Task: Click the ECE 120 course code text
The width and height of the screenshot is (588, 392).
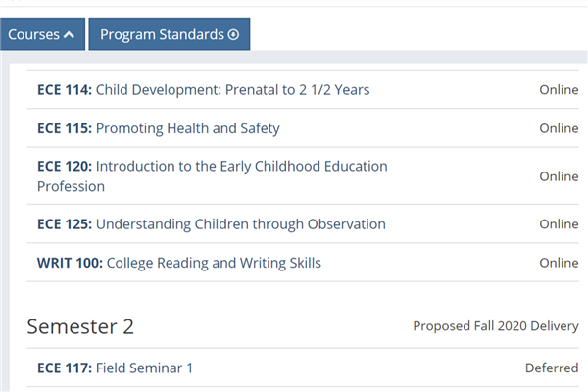Action: coord(65,166)
